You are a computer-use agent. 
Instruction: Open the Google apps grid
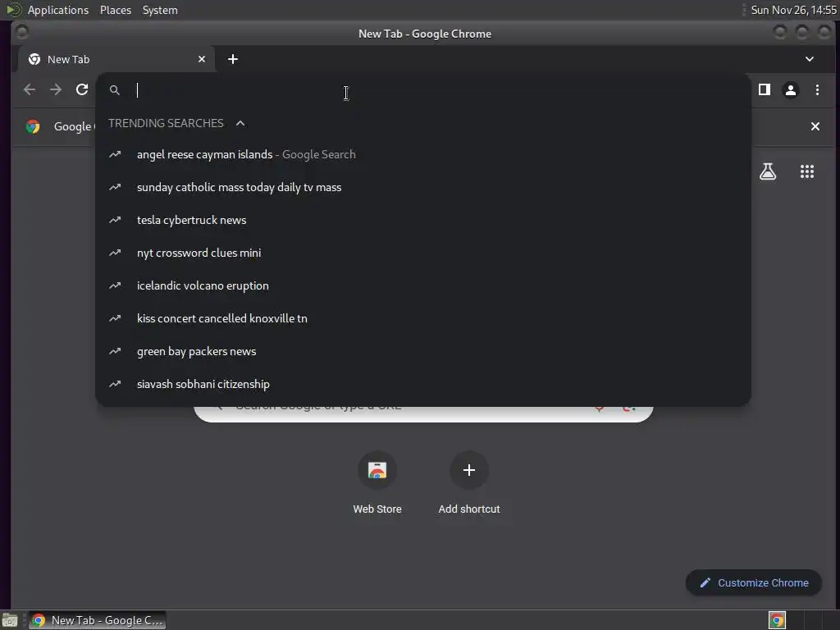coord(807,171)
